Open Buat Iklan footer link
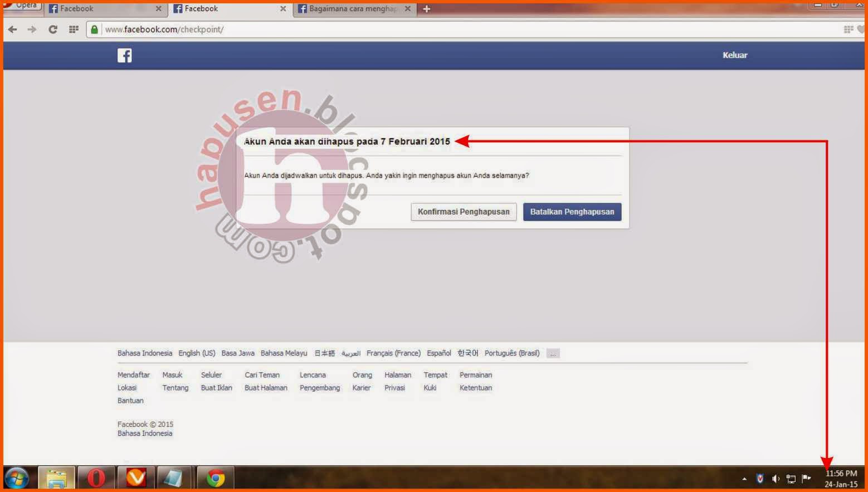 coord(216,388)
